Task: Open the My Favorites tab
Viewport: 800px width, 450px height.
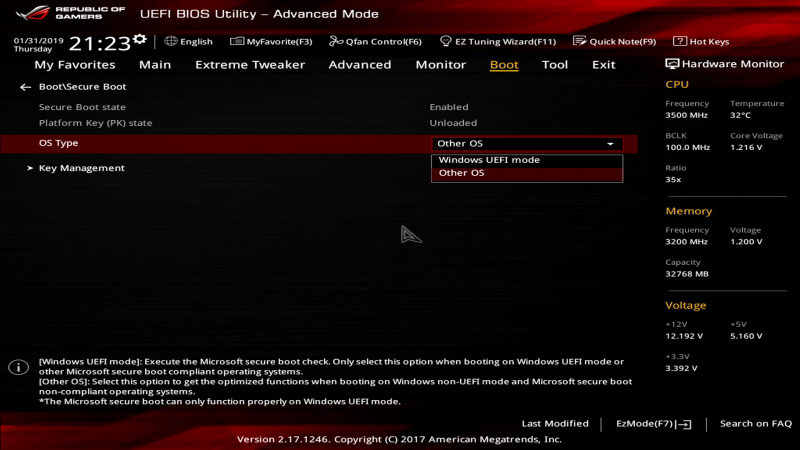Action: tap(75, 65)
